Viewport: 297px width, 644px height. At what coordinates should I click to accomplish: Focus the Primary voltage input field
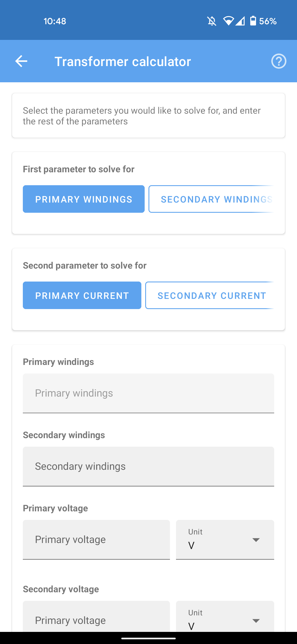[x=96, y=540]
